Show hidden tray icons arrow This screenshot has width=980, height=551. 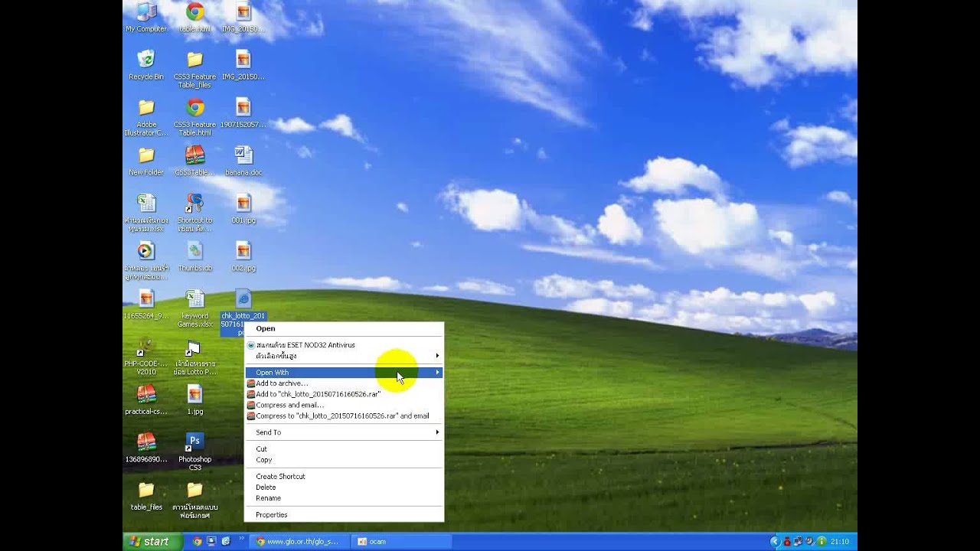point(775,541)
